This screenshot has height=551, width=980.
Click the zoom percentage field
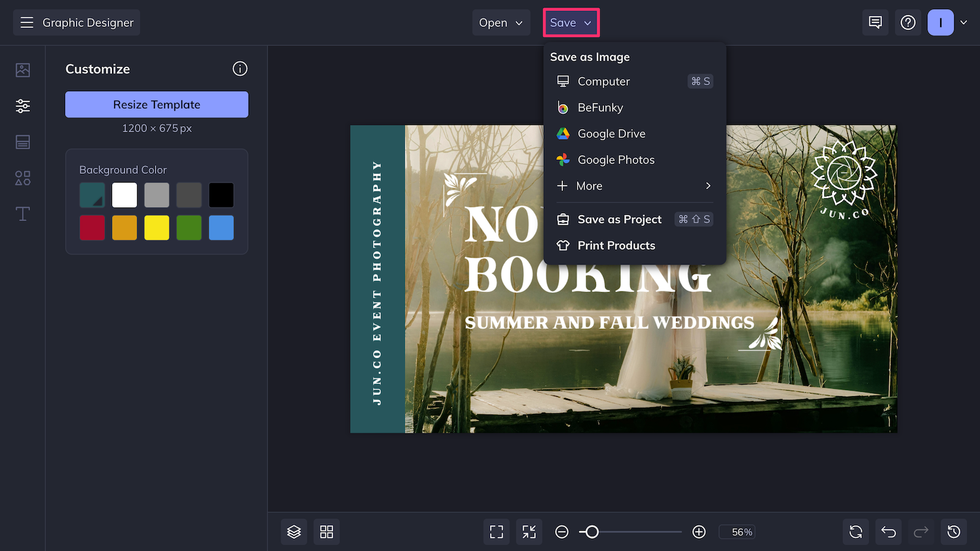737,531
